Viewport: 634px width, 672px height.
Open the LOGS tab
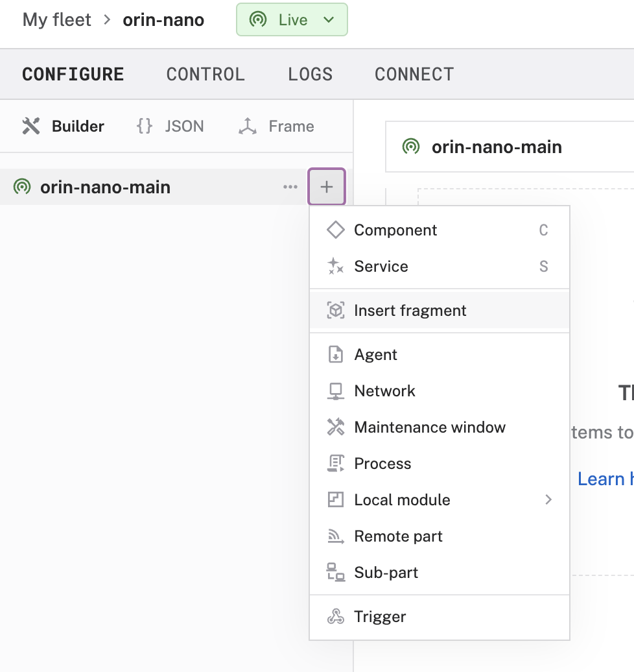pos(310,75)
